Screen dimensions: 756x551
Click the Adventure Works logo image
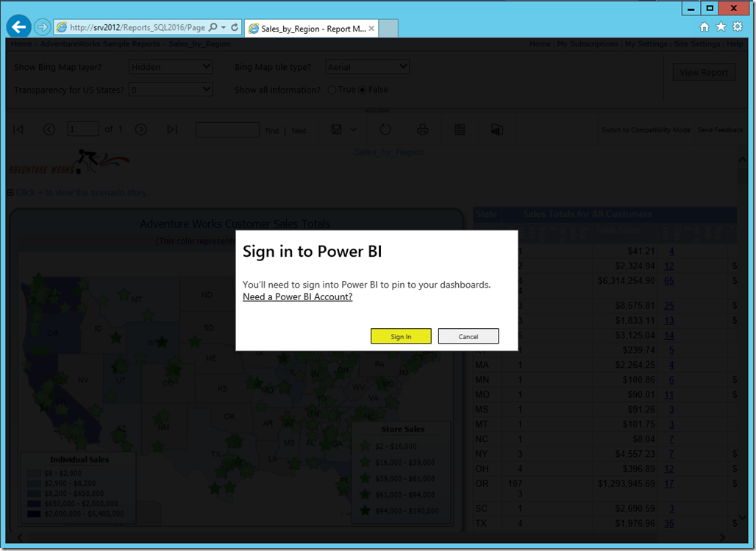pos(69,163)
